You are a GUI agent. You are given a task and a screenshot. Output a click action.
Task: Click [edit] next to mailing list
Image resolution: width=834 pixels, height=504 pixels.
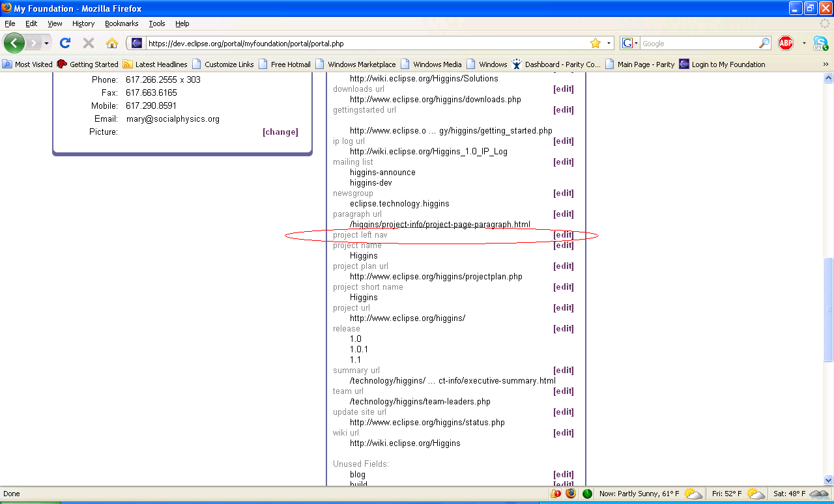coord(564,162)
